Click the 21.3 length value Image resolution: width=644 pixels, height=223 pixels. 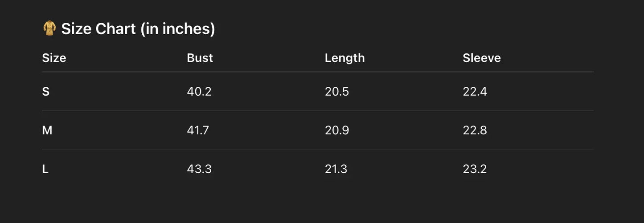click(x=336, y=169)
